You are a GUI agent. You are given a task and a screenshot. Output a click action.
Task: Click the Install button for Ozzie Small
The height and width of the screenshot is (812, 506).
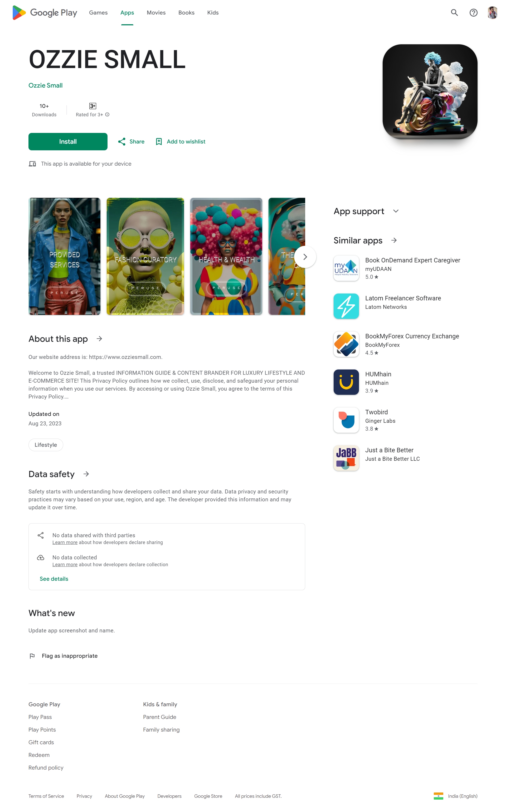pyautogui.click(x=68, y=142)
